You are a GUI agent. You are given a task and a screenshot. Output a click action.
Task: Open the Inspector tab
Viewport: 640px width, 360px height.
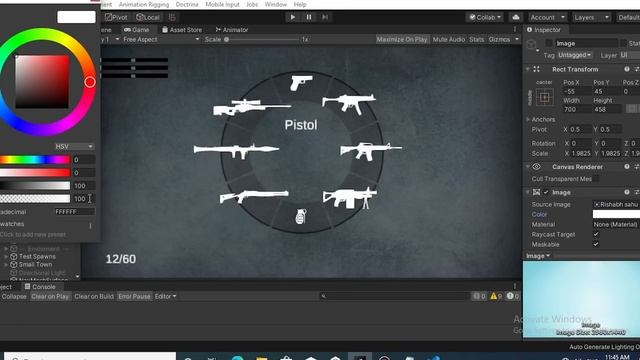pos(544,30)
